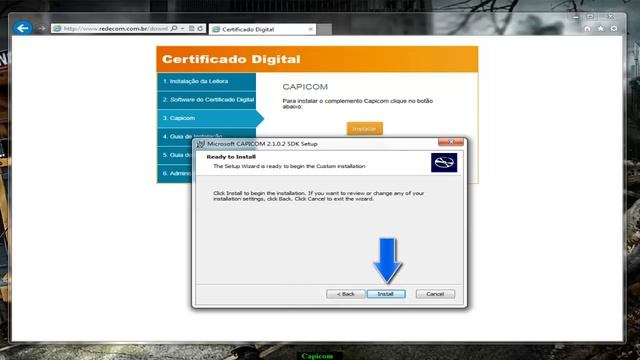Viewport: 640px width, 360px height.
Task: Click the orange Instalar button on webpage
Action: (364, 129)
